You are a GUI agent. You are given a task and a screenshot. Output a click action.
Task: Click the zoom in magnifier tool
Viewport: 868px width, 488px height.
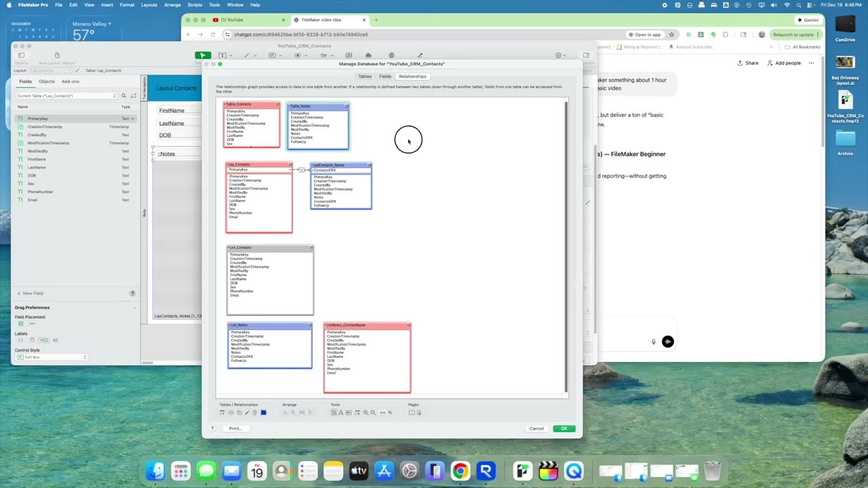(x=366, y=413)
